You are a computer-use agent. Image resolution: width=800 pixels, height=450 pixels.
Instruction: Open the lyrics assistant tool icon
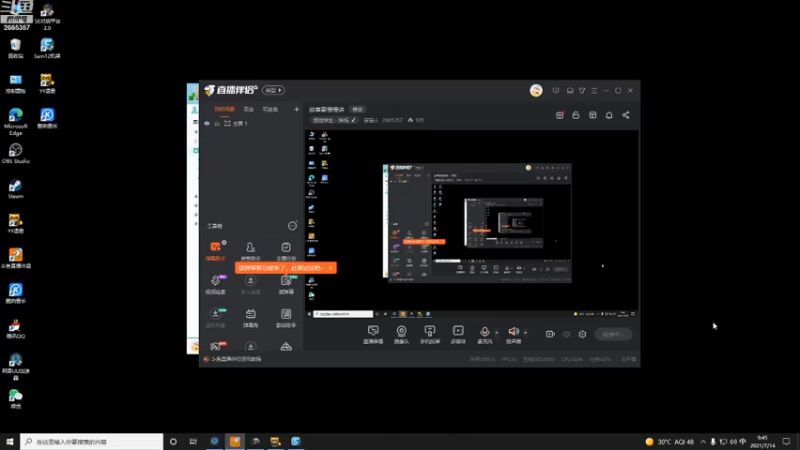286,314
